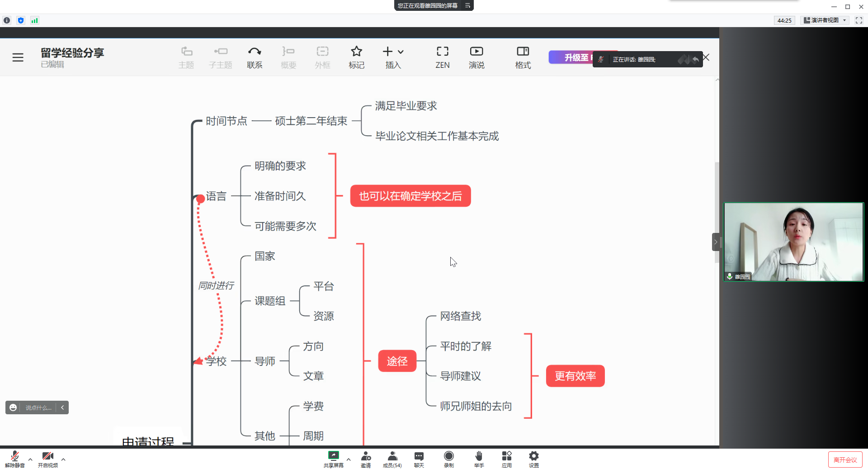Unmute microphone via 解除静音
This screenshot has height=469, width=868.
[14, 459]
